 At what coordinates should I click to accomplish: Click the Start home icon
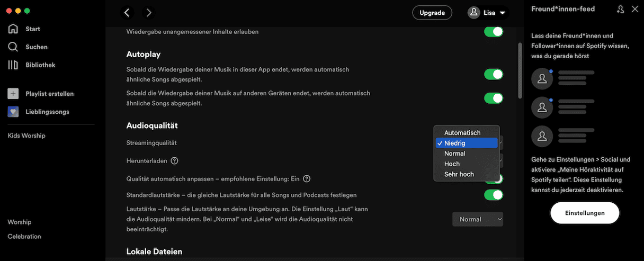click(13, 29)
